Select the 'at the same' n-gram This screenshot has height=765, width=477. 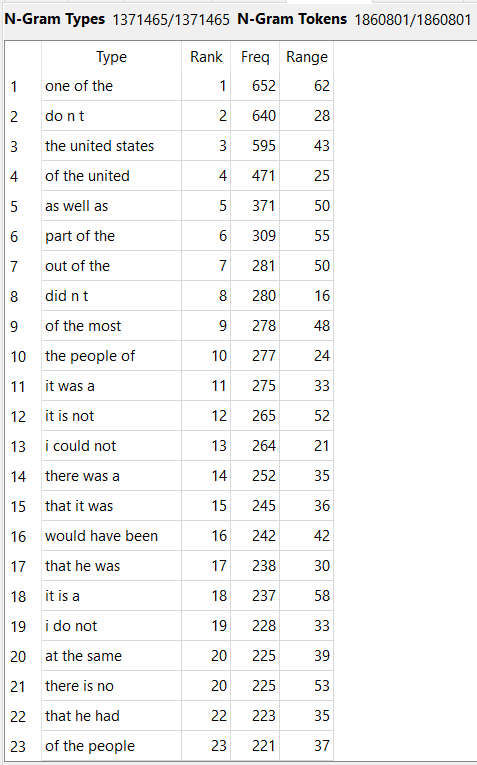[83, 656]
